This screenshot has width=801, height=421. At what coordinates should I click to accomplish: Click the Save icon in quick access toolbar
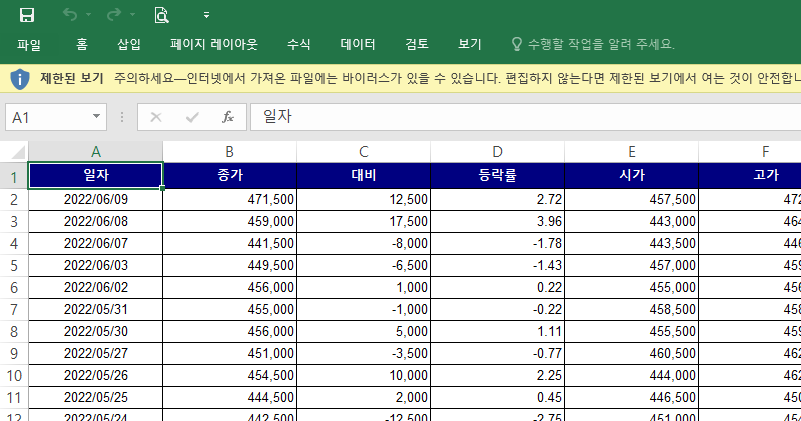coord(27,15)
